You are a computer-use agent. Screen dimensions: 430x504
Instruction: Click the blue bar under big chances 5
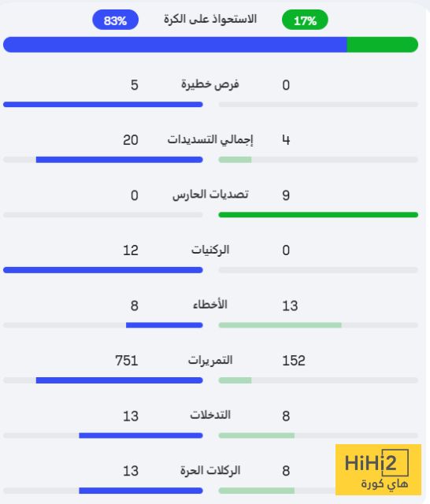103,105
